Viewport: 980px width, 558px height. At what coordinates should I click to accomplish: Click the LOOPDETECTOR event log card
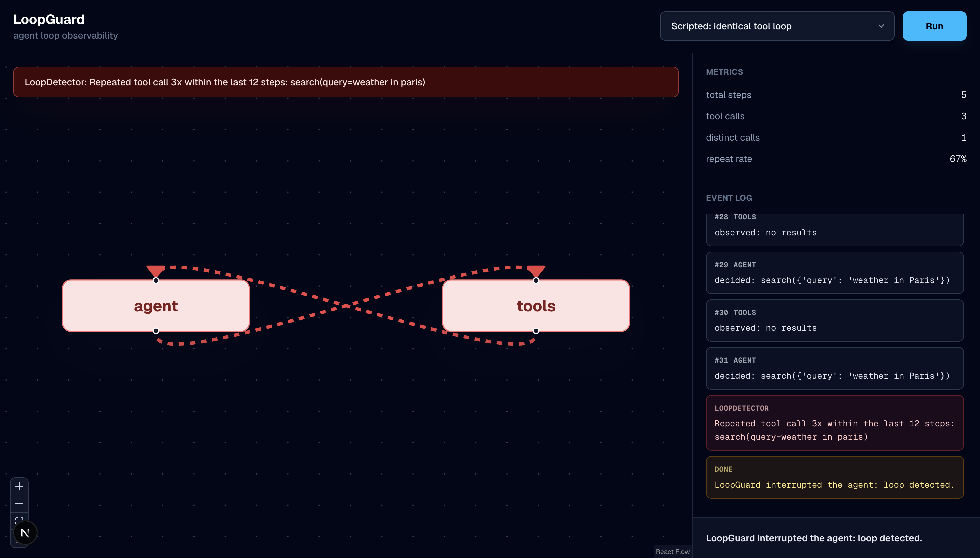[834, 423]
